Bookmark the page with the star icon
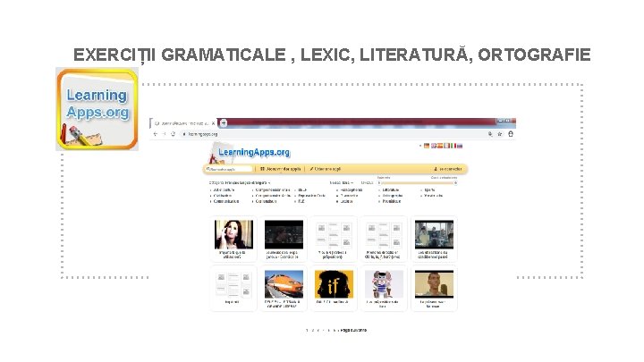 pos(499,134)
